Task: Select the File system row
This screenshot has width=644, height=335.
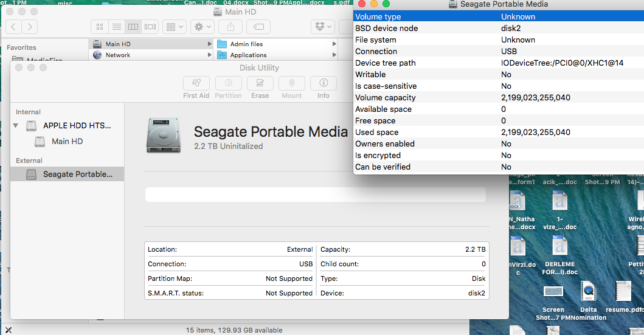Action: (x=499, y=40)
